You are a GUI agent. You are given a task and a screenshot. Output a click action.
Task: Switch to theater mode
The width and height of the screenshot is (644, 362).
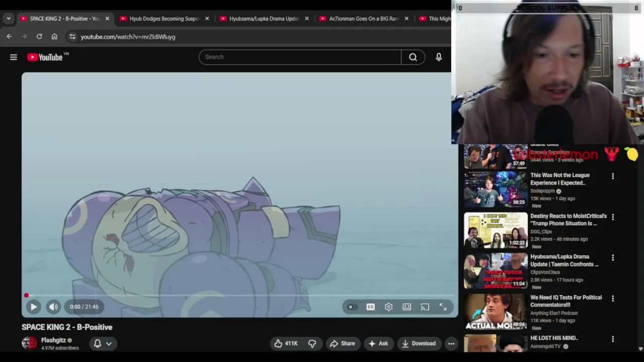pyautogui.click(x=407, y=307)
